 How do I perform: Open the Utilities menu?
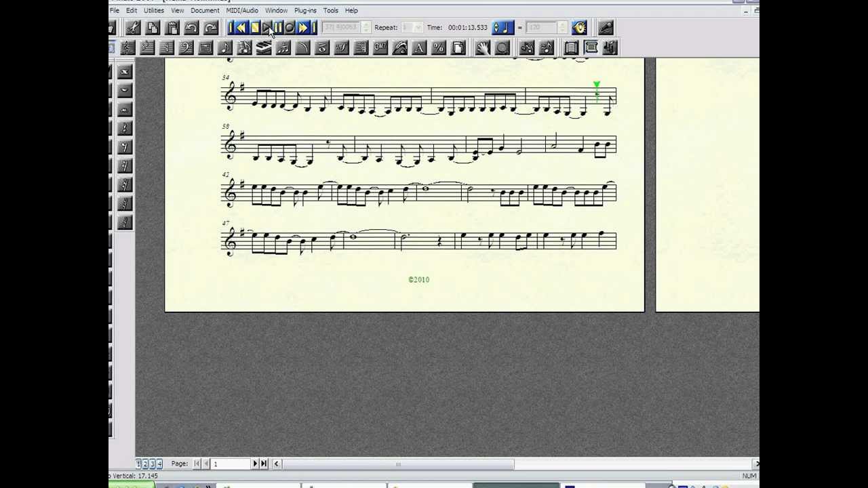click(x=153, y=10)
